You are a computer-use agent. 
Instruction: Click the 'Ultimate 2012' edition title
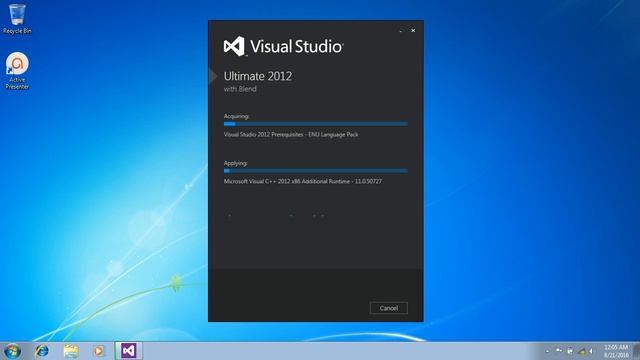(x=258, y=76)
